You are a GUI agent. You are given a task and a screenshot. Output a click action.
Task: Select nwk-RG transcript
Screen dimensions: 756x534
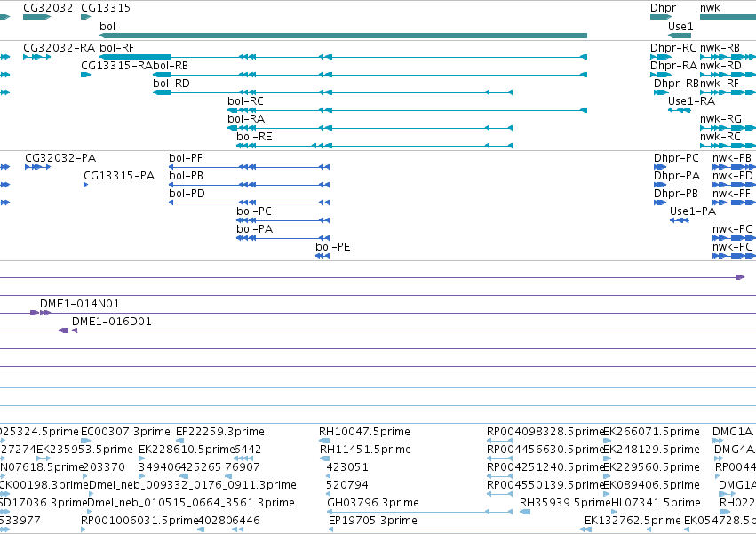pyautogui.click(x=728, y=128)
